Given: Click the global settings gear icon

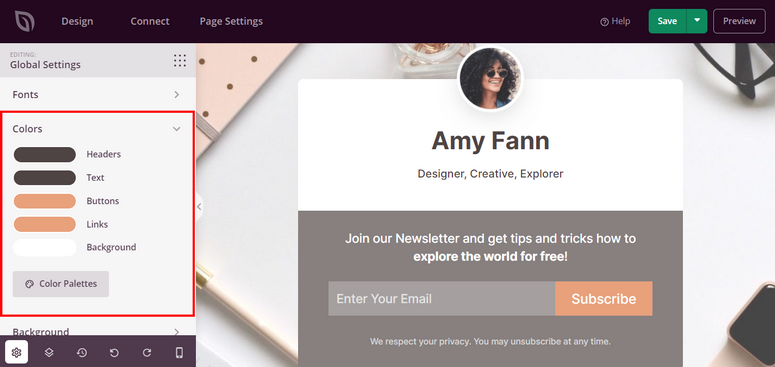Looking at the screenshot, I should (x=16, y=352).
